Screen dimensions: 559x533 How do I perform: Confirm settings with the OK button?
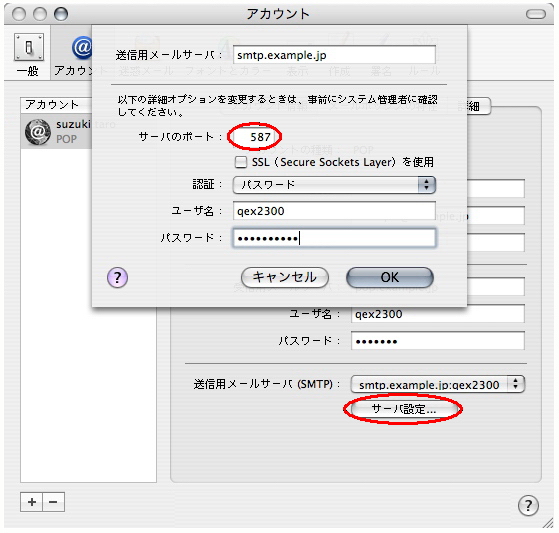[x=390, y=277]
